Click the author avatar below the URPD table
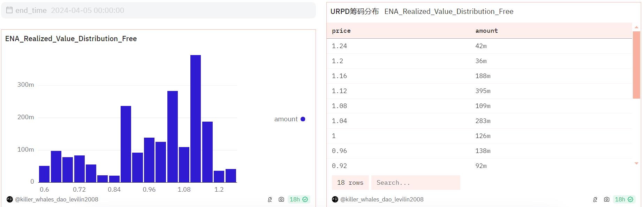644x207 pixels. pos(335,199)
